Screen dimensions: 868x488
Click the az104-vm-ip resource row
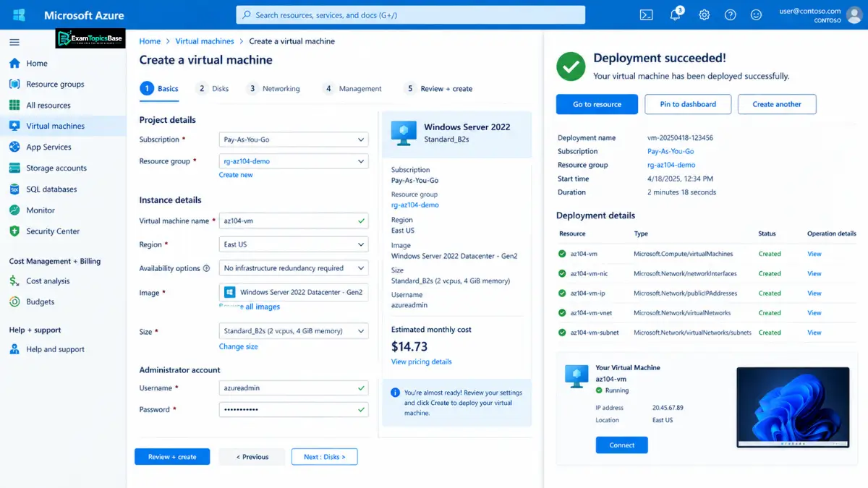(x=707, y=294)
